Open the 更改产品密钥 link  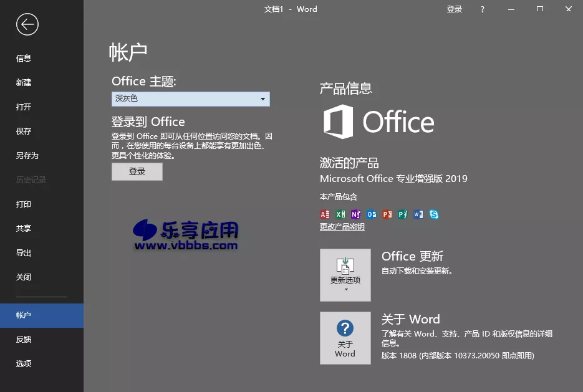pos(343,226)
